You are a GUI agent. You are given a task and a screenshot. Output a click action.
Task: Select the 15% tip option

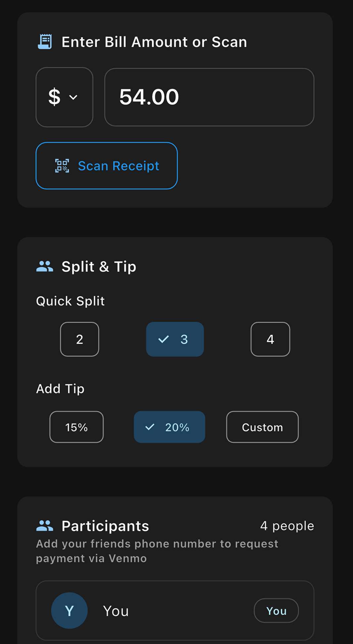[76, 427]
